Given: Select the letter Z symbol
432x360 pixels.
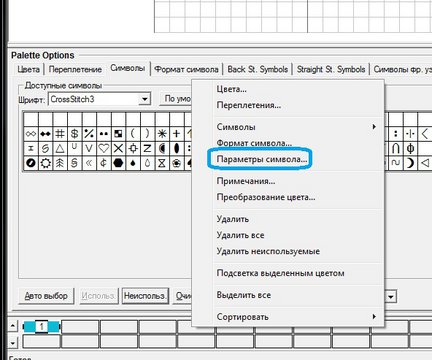Looking at the screenshot, I should 147,148.
